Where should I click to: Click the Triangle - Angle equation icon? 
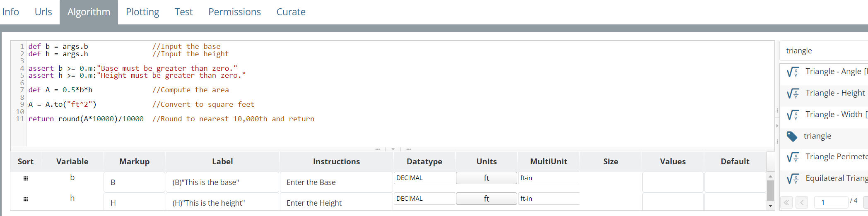tap(793, 72)
